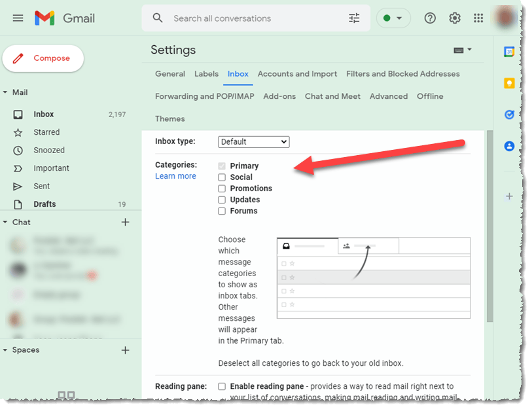532x411 pixels.
Task: Enable the Promotions category checkbox
Action: pos(222,188)
